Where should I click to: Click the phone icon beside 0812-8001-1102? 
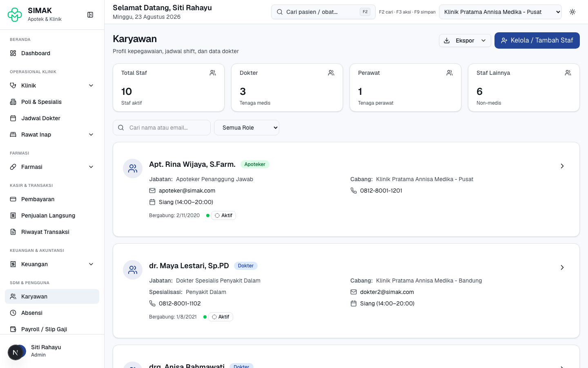coord(152,303)
